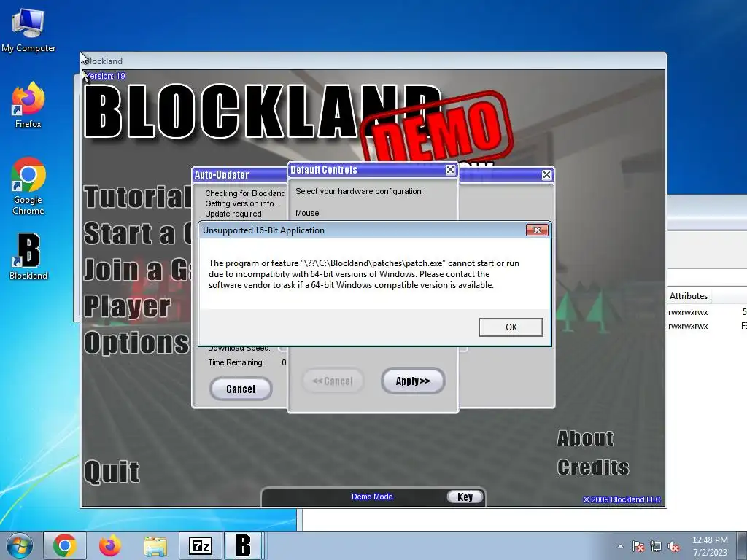The image size is (747, 560).
Task: Click the Blockland window title bar
Action: (x=373, y=61)
